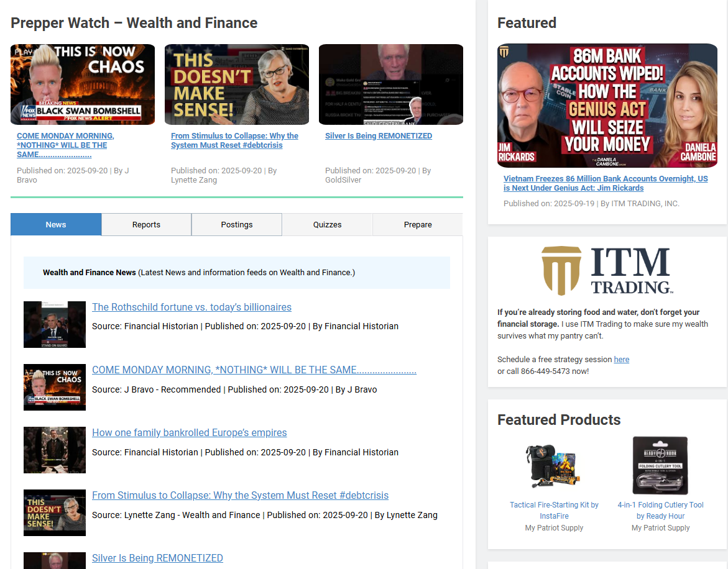This screenshot has width=728, height=569.
Task: Switch to the Reports tab
Action: click(146, 224)
